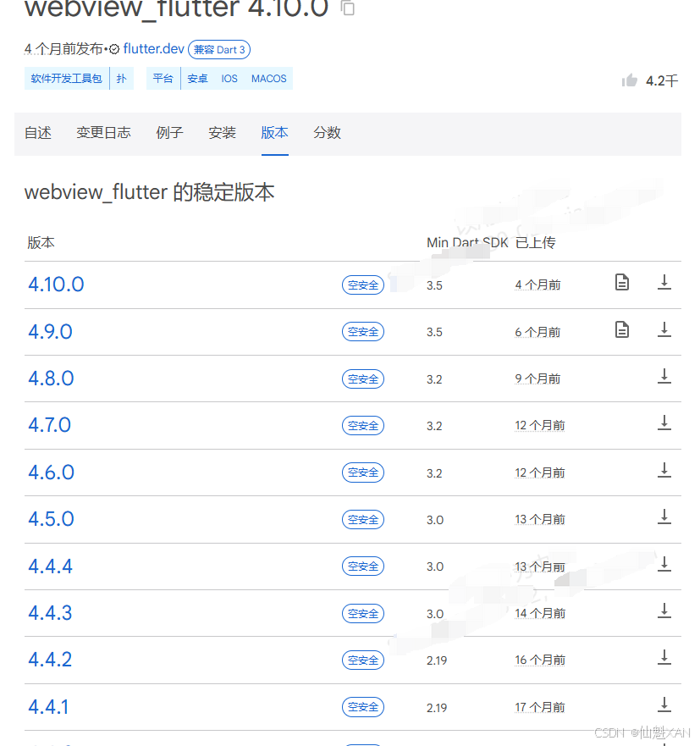The width and height of the screenshot is (700, 746).
Task: Click the 安卓 platform tag
Action: pos(198,79)
